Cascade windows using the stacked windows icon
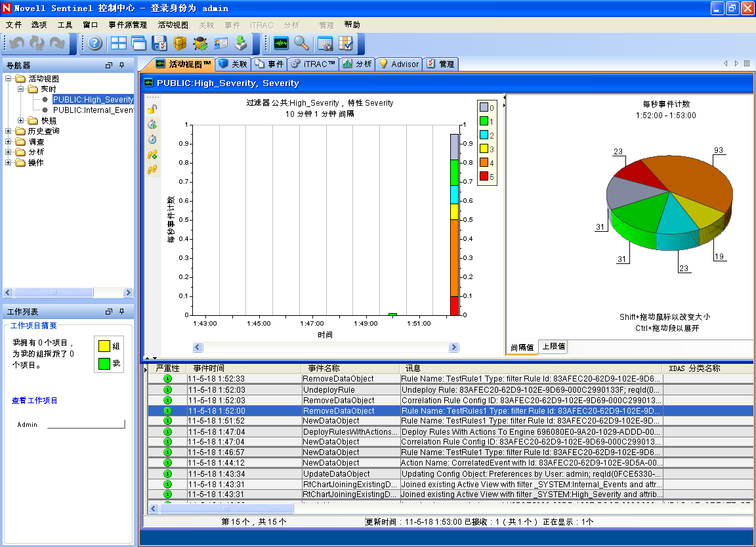 [138, 43]
